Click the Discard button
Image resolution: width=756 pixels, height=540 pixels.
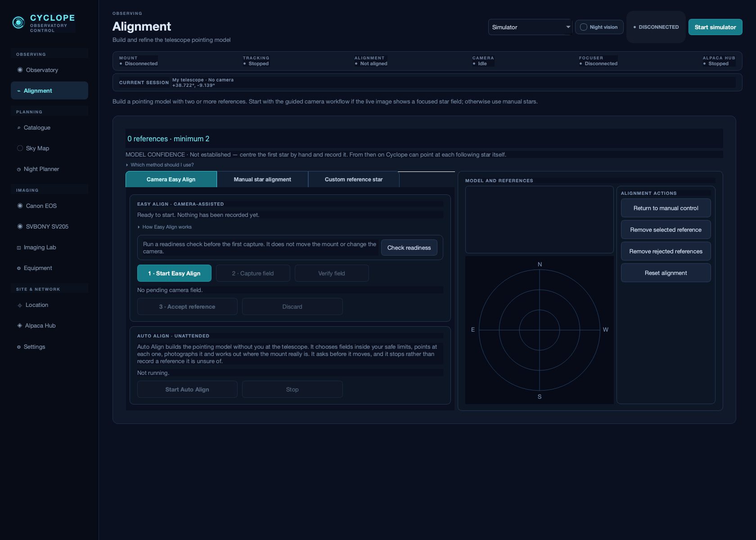point(292,306)
